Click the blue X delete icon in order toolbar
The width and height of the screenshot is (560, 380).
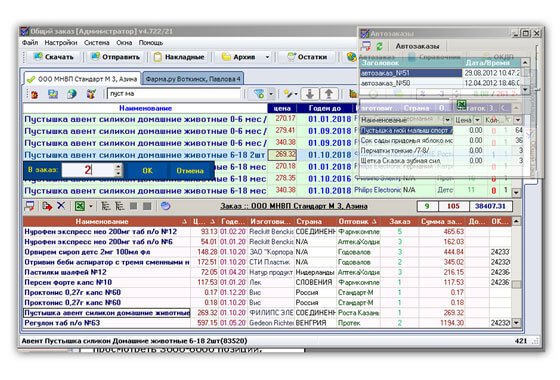point(61,206)
